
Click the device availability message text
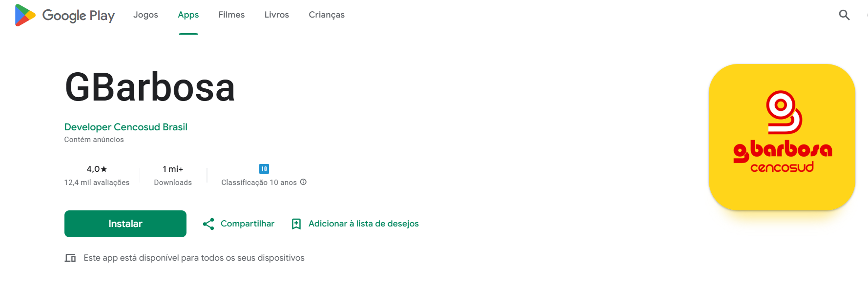pos(194,258)
